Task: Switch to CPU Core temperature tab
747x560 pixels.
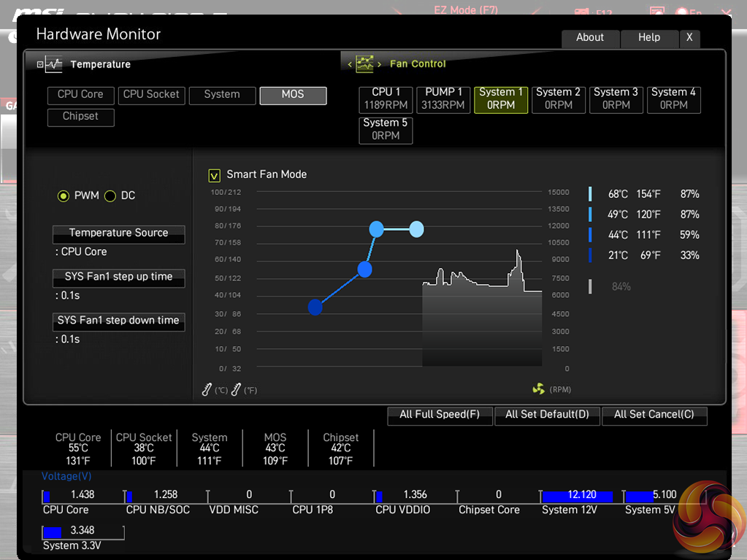Action: click(80, 95)
